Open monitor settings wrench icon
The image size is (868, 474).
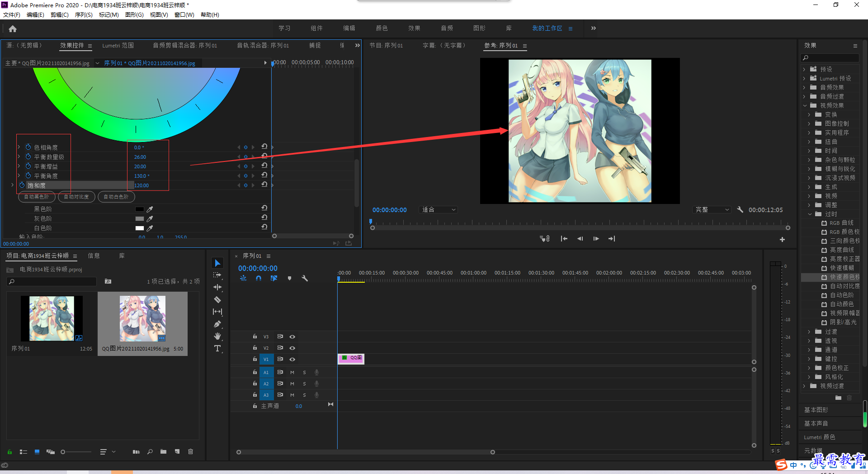[740, 209]
